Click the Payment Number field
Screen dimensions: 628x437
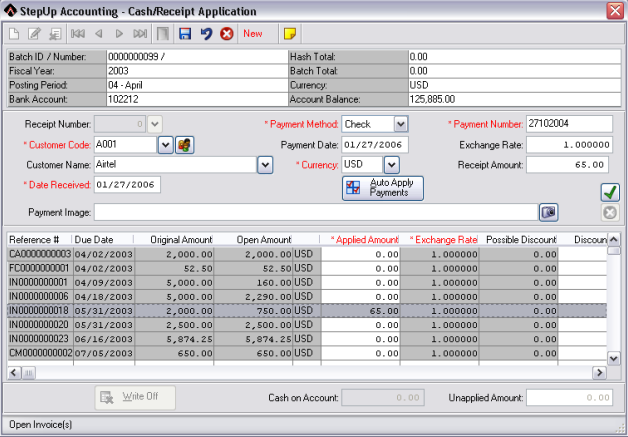click(x=569, y=124)
